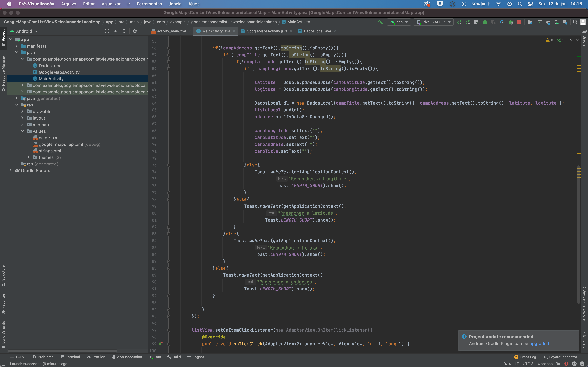The width and height of the screenshot is (588, 367).
Task: Toggle the App Inspection tool window
Action: coord(127,357)
